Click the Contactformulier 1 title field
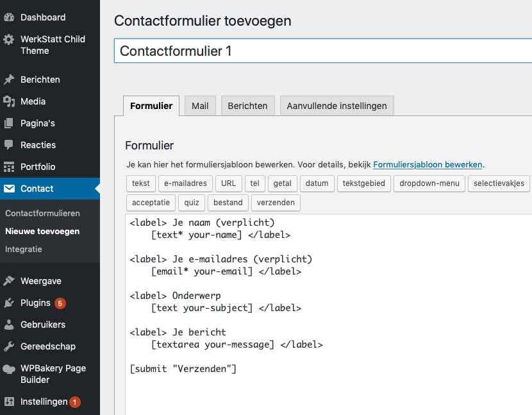 pyautogui.click(x=320, y=51)
